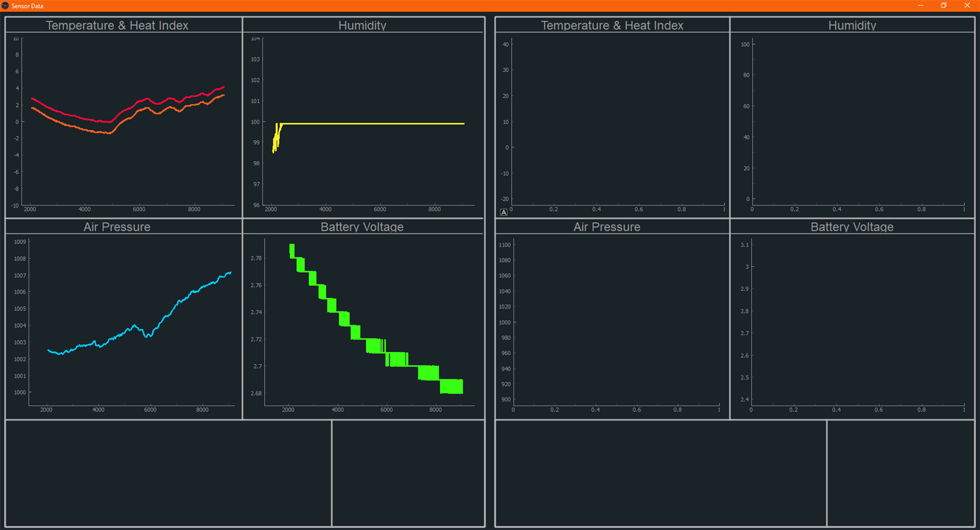Click the 'Humidity' title of the empty plot
Screen dimensions: 980x530
852,25
